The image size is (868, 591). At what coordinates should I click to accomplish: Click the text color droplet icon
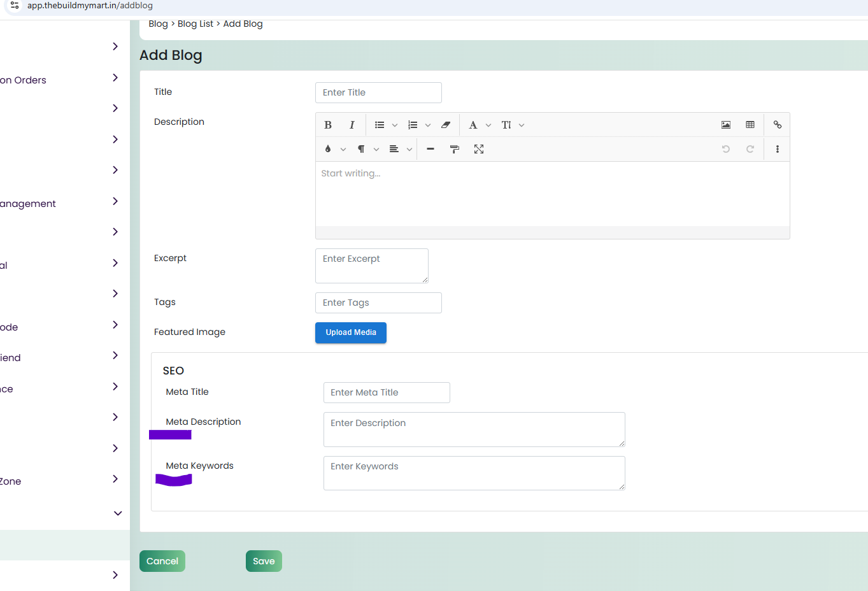tap(328, 149)
